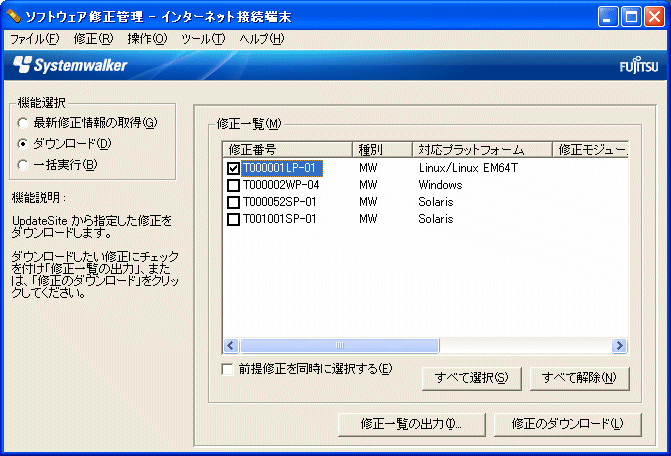Click the Solaris cell in T001001SP-01 row

click(436, 219)
